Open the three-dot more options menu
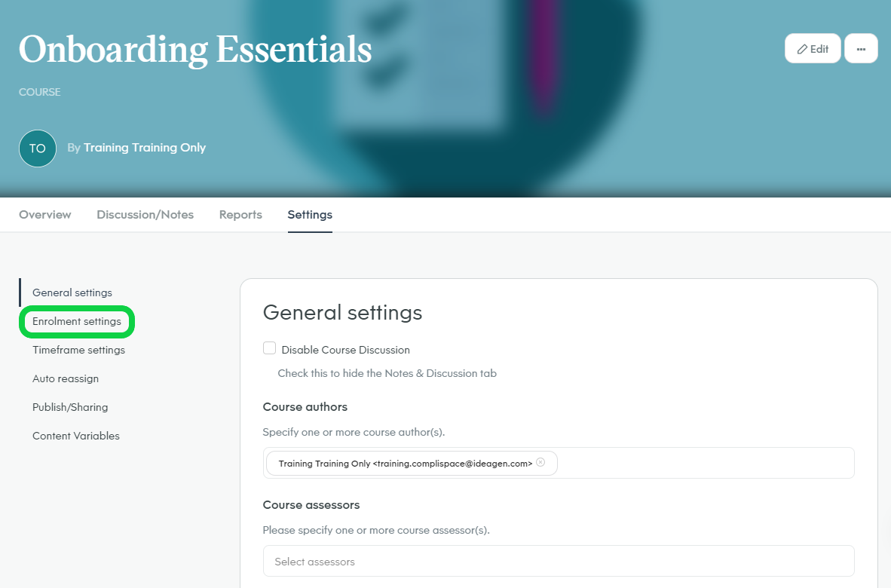Image resolution: width=891 pixels, height=588 pixels. pyautogui.click(x=861, y=49)
